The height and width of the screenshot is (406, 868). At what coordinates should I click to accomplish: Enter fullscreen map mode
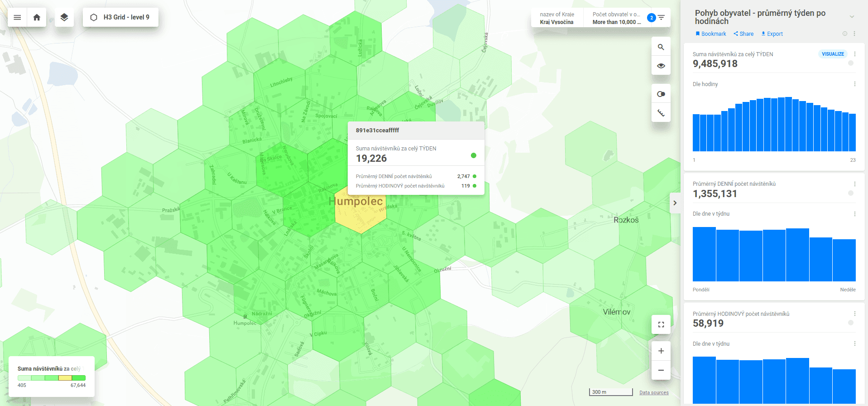click(661, 324)
